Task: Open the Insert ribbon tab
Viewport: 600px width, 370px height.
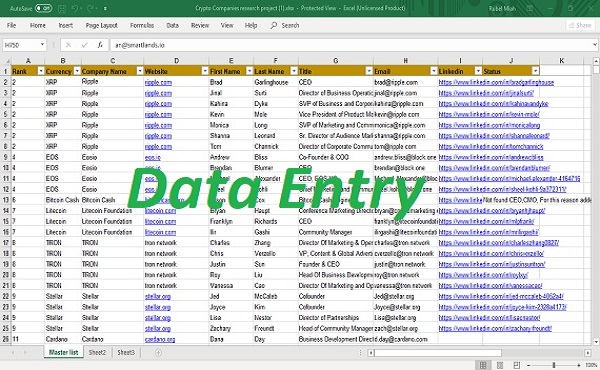Action: click(x=65, y=25)
